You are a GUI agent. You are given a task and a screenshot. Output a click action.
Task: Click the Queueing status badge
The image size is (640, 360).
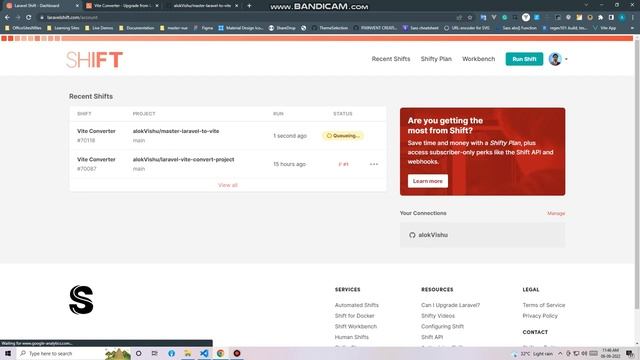tap(343, 136)
